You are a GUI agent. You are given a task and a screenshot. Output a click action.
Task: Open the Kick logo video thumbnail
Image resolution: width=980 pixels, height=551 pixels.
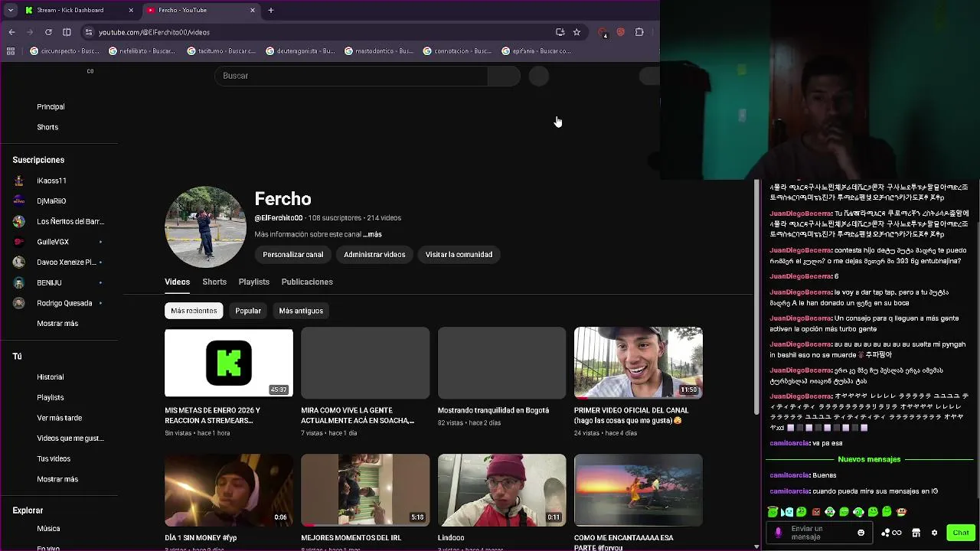click(x=229, y=363)
